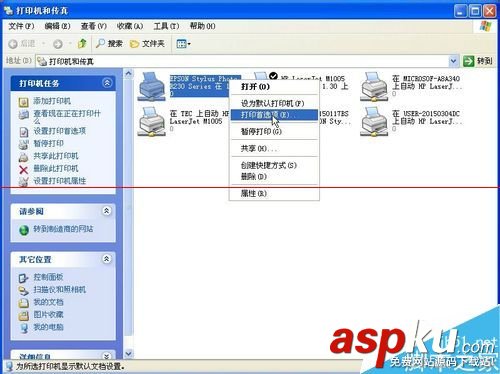
Task: Select the EPSON Stylus Photo printer icon
Action: click(152, 86)
